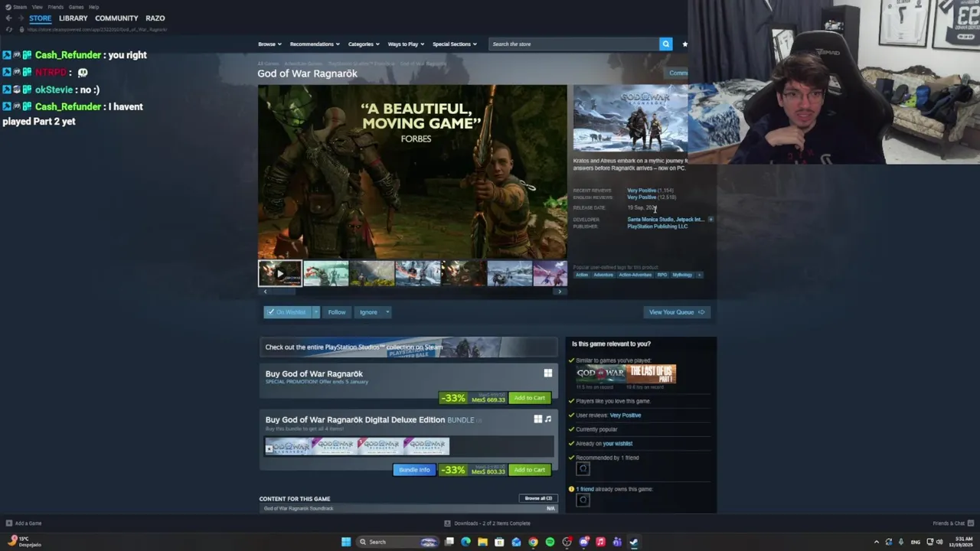This screenshot has height=551, width=980.
Task: Toggle the On Wishlist checkbox button
Action: tap(287, 312)
